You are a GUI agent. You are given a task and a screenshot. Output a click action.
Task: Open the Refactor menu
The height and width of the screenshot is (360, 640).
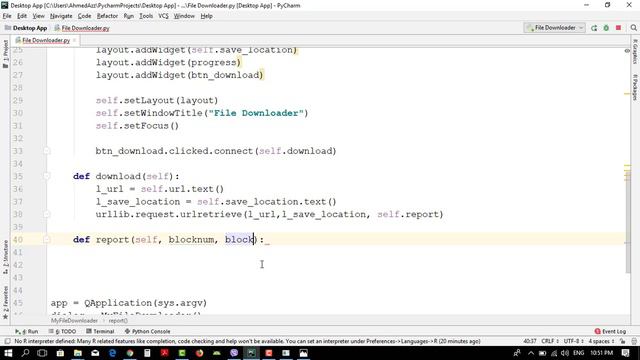coord(107,16)
